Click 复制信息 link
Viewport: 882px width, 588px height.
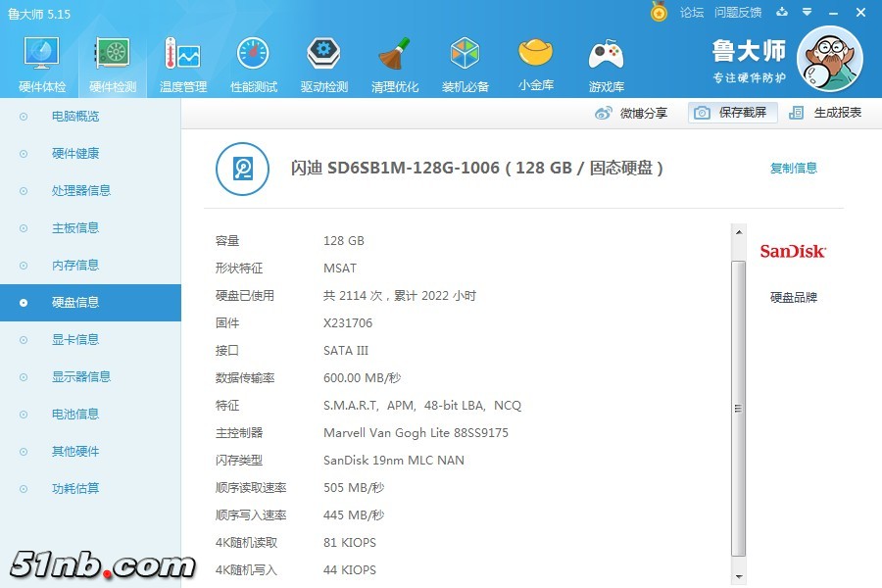793,169
